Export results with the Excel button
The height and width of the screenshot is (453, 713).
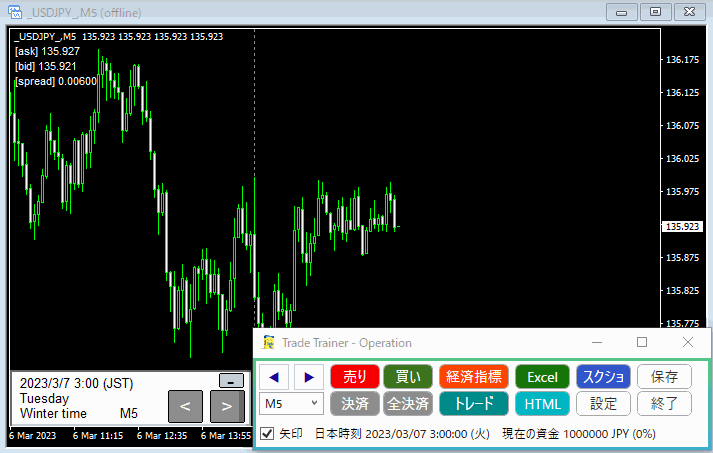542,377
